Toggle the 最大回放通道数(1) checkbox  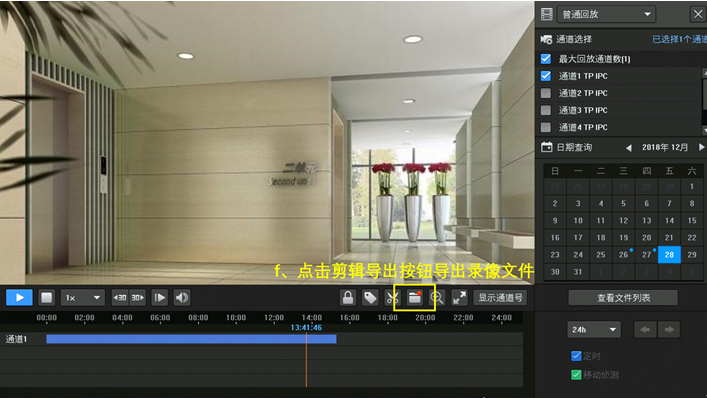tap(546, 59)
